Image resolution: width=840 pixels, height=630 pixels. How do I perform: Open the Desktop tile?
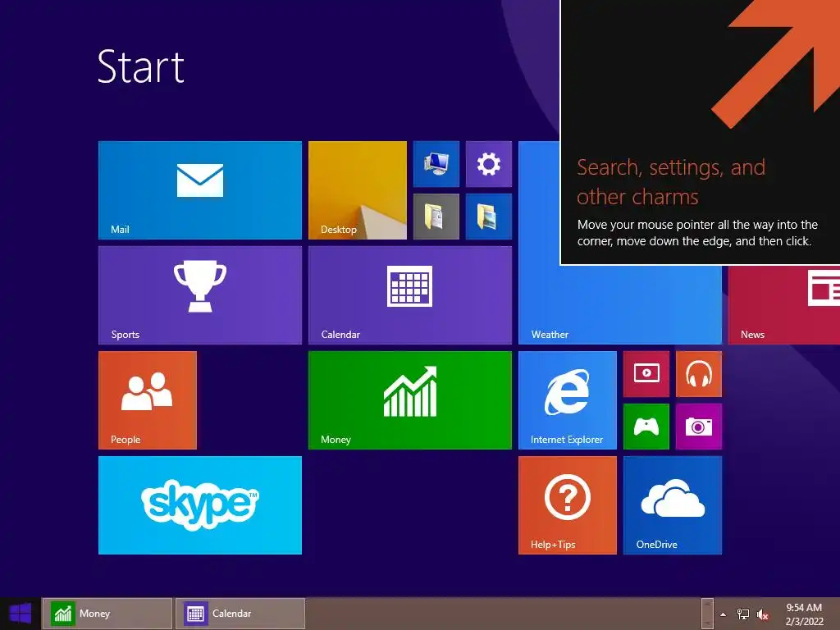pos(358,190)
